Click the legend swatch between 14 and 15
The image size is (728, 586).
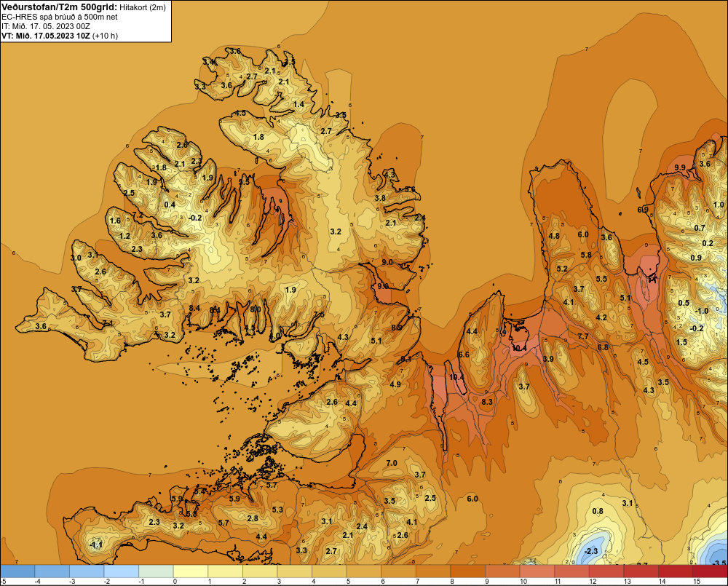point(676,571)
